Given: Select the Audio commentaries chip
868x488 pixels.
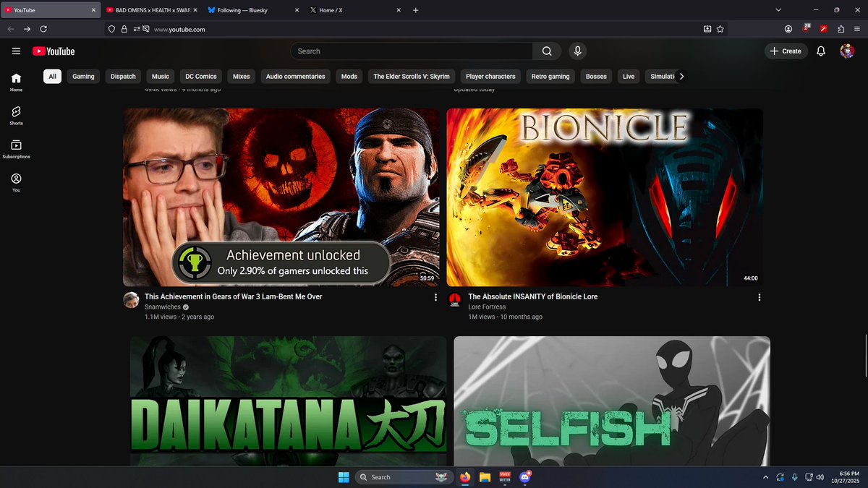Looking at the screenshot, I should point(295,76).
